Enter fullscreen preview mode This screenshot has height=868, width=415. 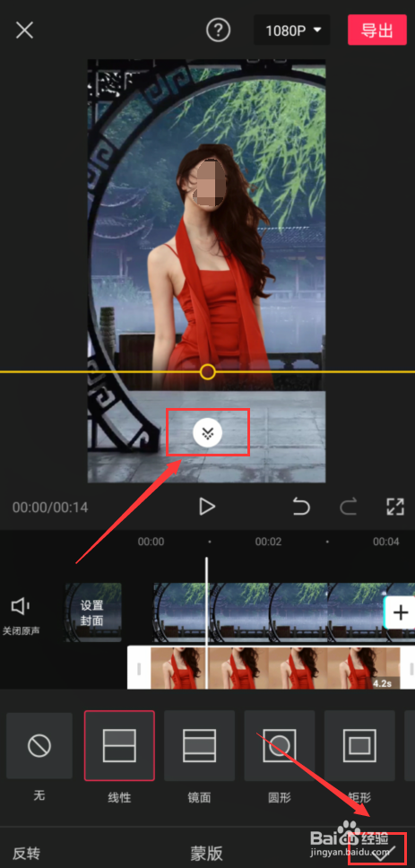click(395, 507)
